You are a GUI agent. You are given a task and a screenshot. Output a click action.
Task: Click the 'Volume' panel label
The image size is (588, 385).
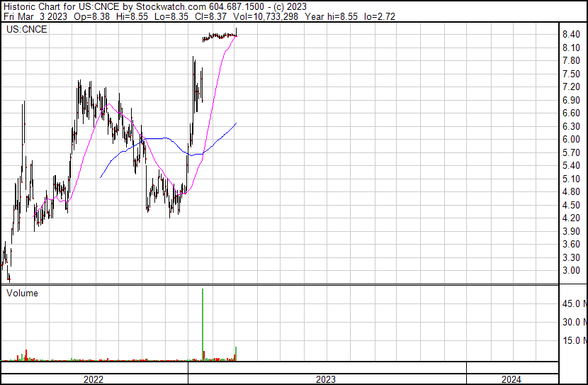22,293
